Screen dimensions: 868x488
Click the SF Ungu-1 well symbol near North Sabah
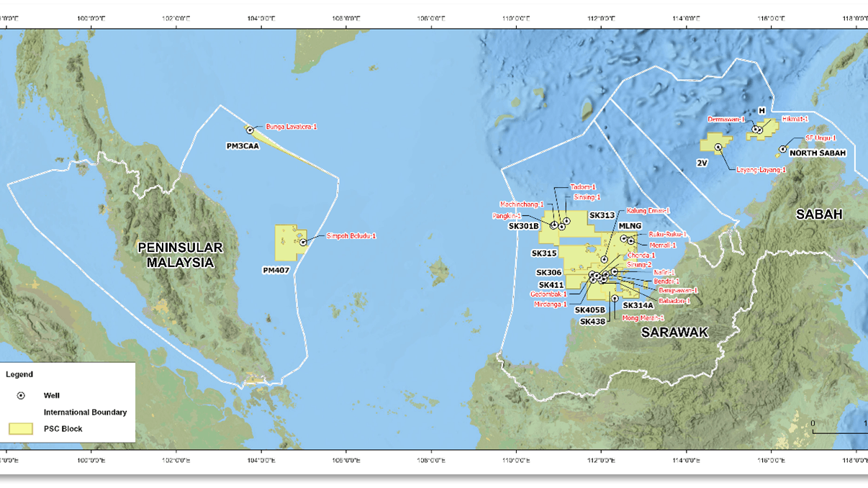(783, 149)
